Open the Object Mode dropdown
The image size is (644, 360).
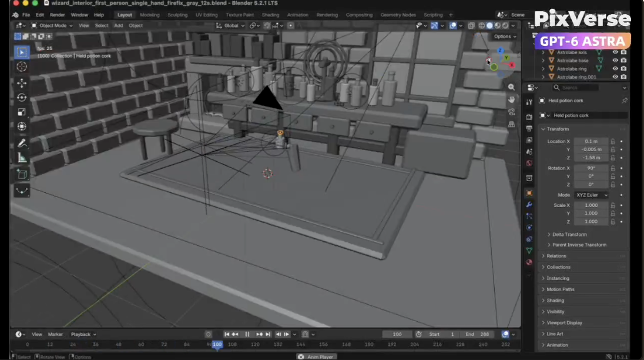pos(52,25)
